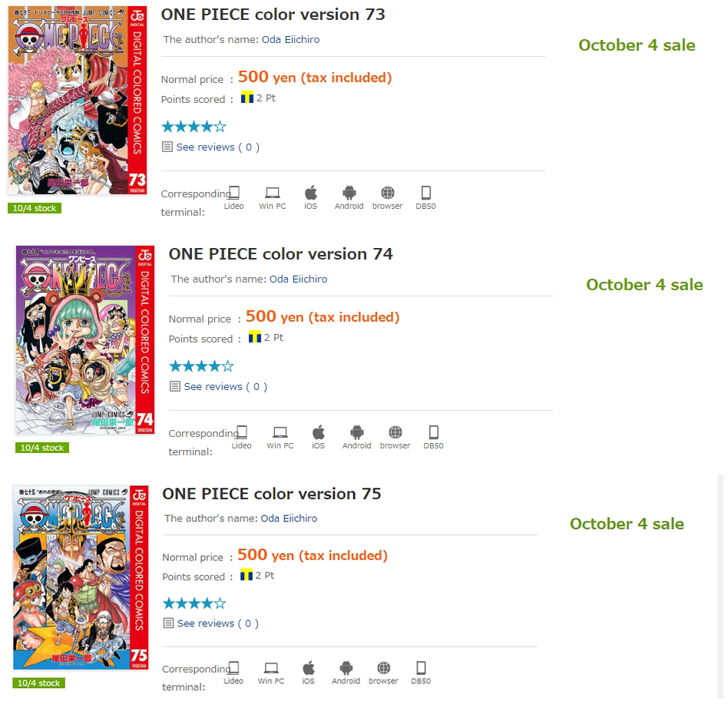Click 10/4 stock badge under volume 75
The width and height of the screenshot is (728, 711).
38,683
